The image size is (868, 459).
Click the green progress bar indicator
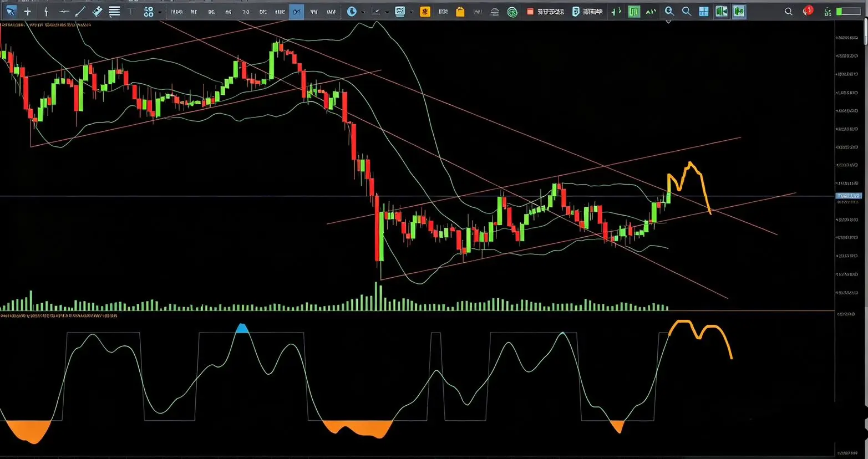848,11
